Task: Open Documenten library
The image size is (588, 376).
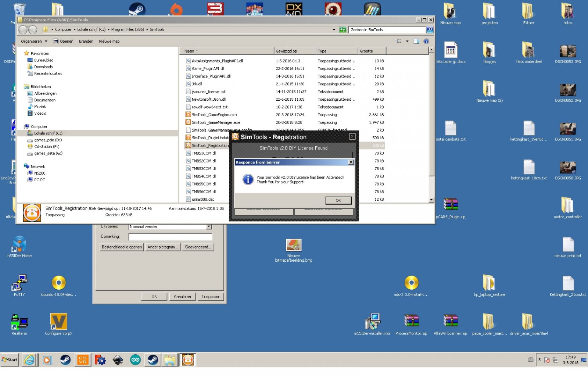Action: (x=45, y=100)
